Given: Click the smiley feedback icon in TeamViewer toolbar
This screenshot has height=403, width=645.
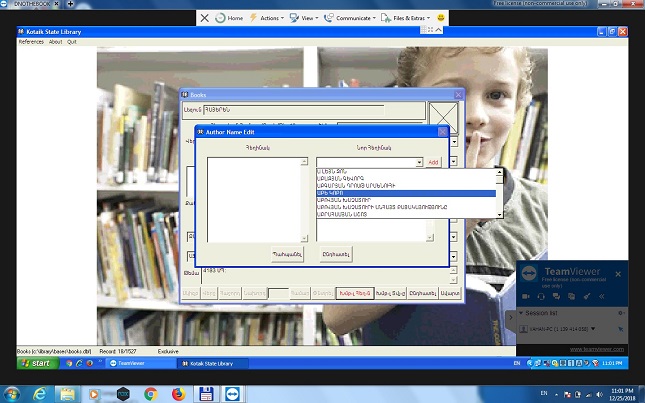Looking at the screenshot, I should 440,18.
